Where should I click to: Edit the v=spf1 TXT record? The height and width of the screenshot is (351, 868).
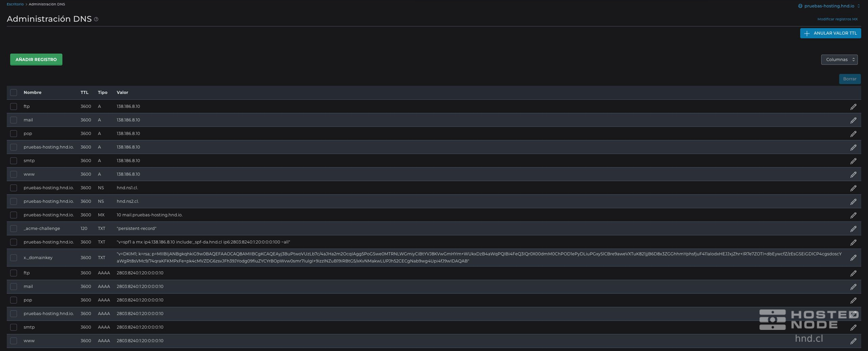pos(853,242)
